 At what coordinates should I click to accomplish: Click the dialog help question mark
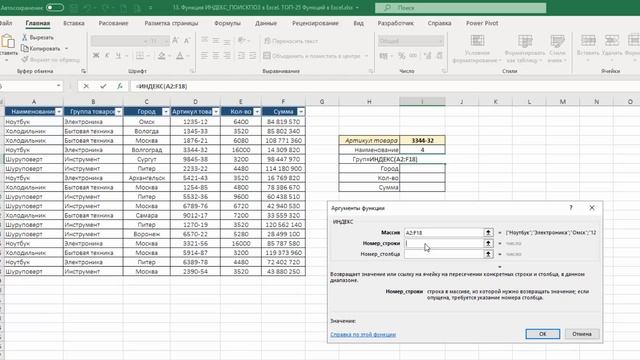pos(571,208)
